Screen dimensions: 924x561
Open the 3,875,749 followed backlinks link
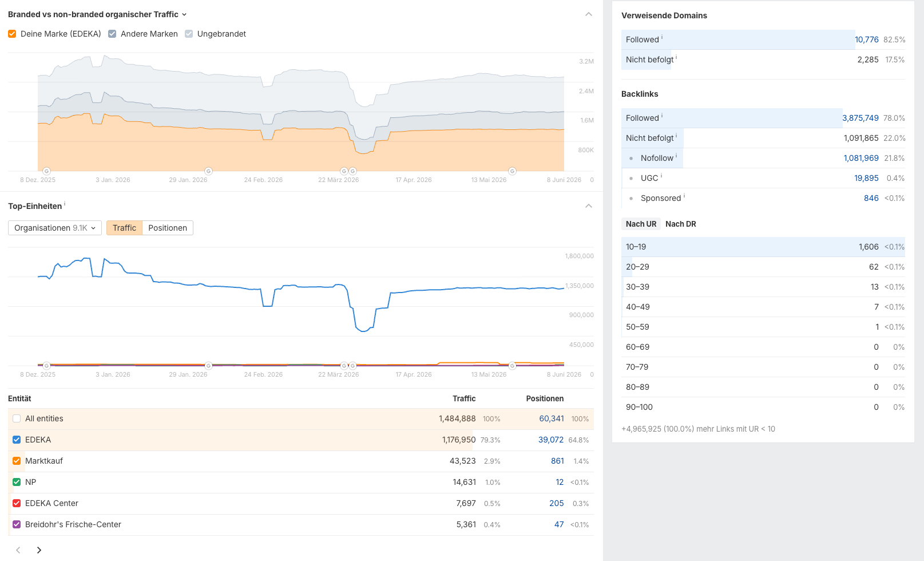click(x=860, y=118)
